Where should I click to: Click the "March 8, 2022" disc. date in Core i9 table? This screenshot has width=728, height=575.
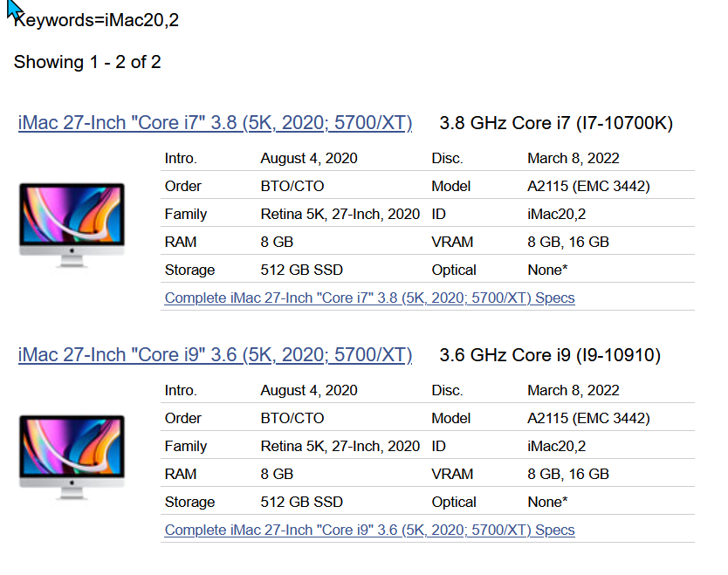[x=573, y=390]
